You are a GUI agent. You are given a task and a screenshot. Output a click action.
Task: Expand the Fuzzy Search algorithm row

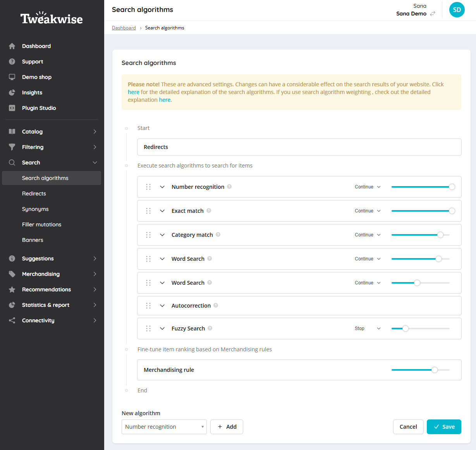(x=162, y=329)
